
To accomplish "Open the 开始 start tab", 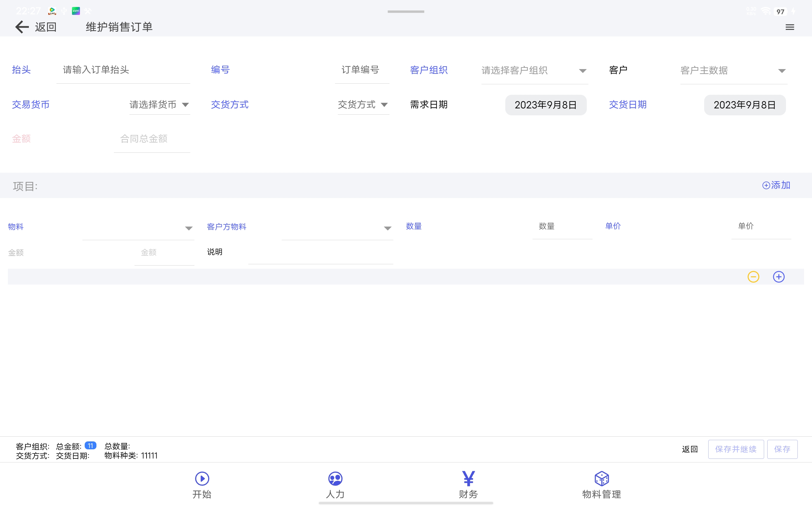I will click(x=202, y=485).
